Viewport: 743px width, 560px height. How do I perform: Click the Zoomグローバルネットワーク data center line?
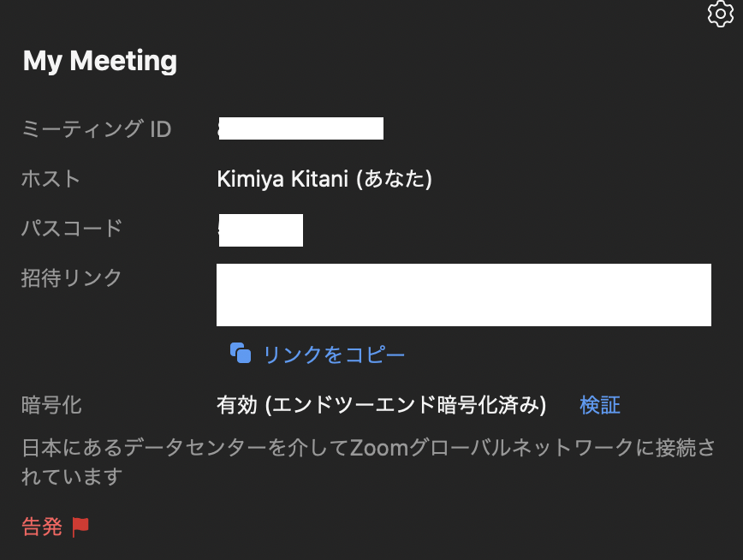coord(368,448)
